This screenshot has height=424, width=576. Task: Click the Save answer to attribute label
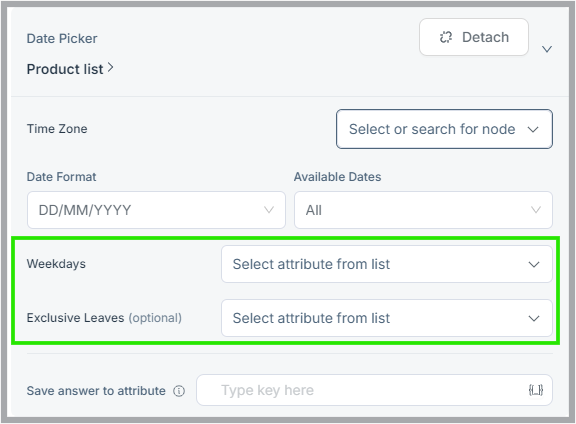tap(96, 391)
